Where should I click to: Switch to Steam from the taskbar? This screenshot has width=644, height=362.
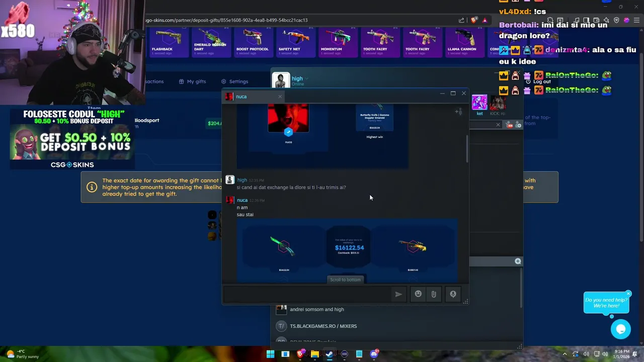click(329, 354)
